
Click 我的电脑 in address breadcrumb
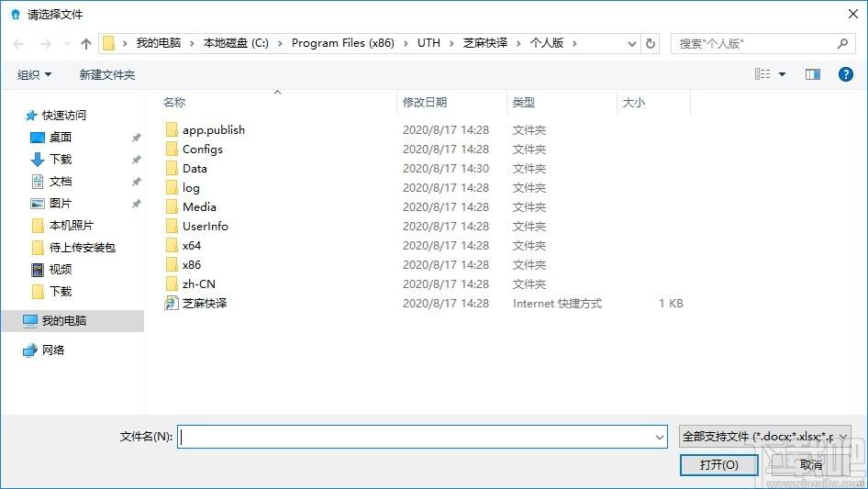tap(159, 43)
